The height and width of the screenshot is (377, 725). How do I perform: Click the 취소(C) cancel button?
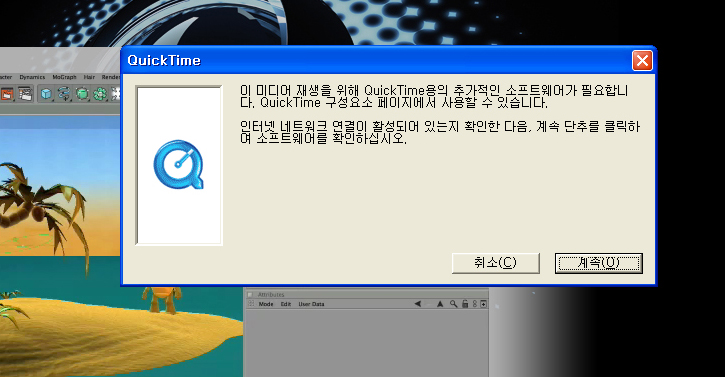pyautogui.click(x=496, y=263)
